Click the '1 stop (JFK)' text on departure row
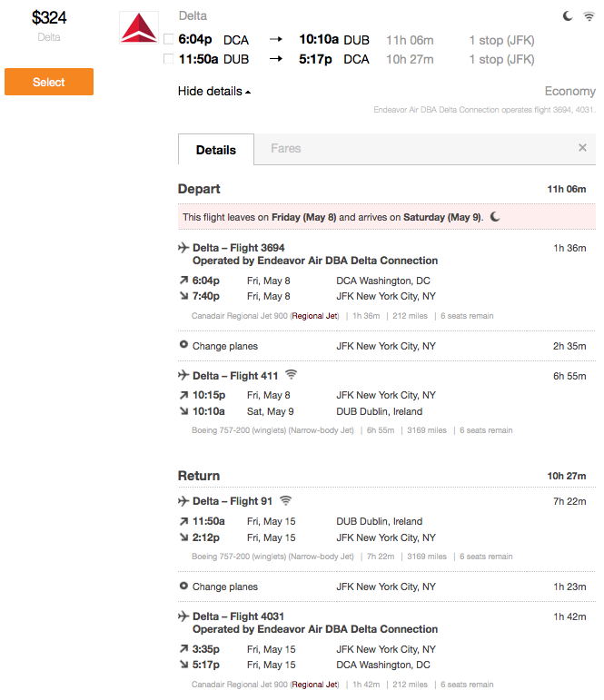604x700 pixels. (501, 40)
